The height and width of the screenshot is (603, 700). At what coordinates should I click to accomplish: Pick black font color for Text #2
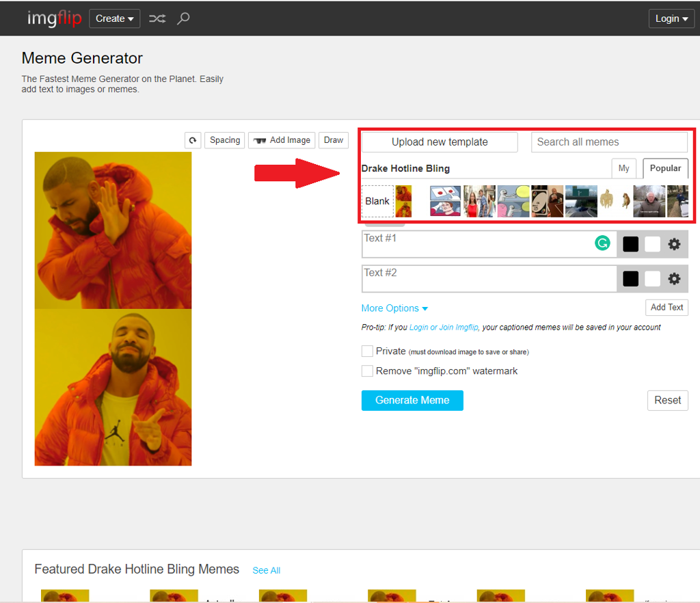(630, 279)
